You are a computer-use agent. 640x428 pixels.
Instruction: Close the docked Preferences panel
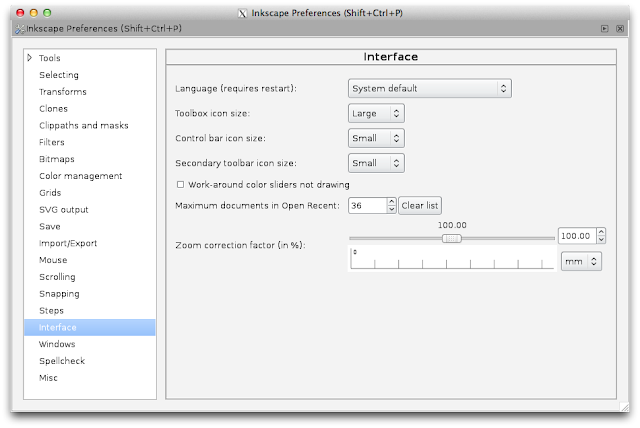(x=620, y=29)
